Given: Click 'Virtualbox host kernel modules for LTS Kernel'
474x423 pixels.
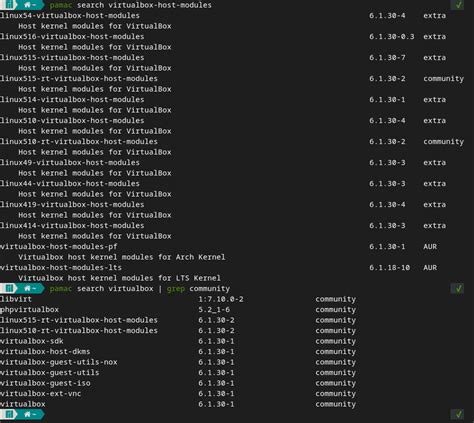Looking at the screenshot, I should click(x=119, y=278).
